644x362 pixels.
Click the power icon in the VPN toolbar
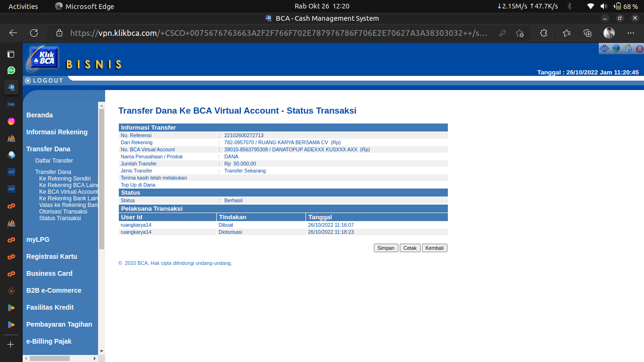[x=639, y=49]
